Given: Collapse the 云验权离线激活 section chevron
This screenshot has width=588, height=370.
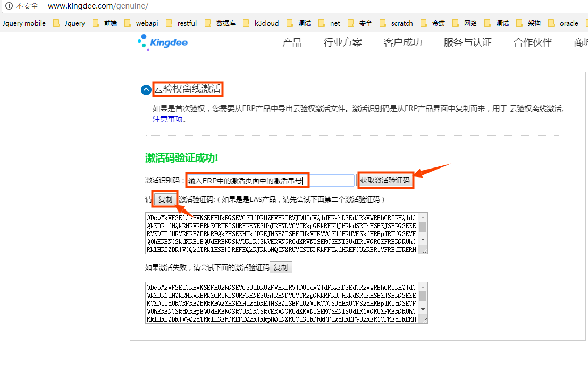Looking at the screenshot, I should (146, 90).
